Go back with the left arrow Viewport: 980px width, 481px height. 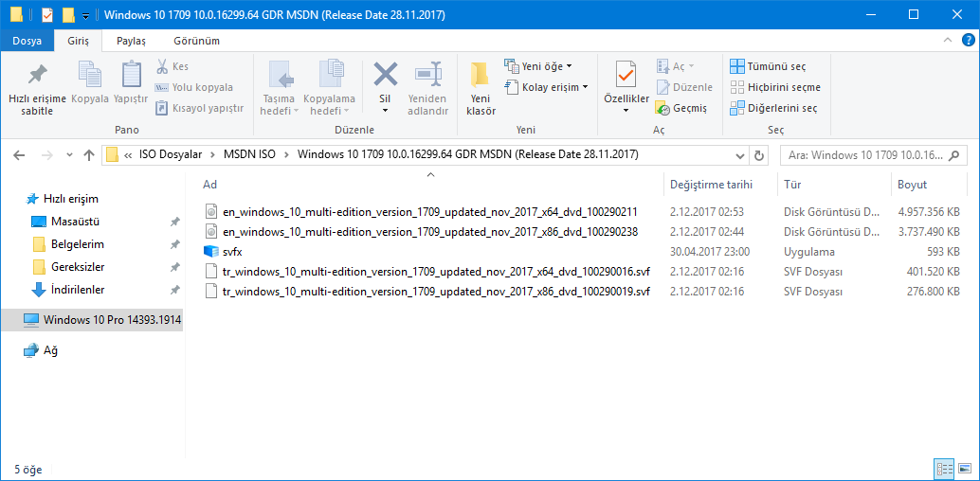pyautogui.click(x=19, y=155)
